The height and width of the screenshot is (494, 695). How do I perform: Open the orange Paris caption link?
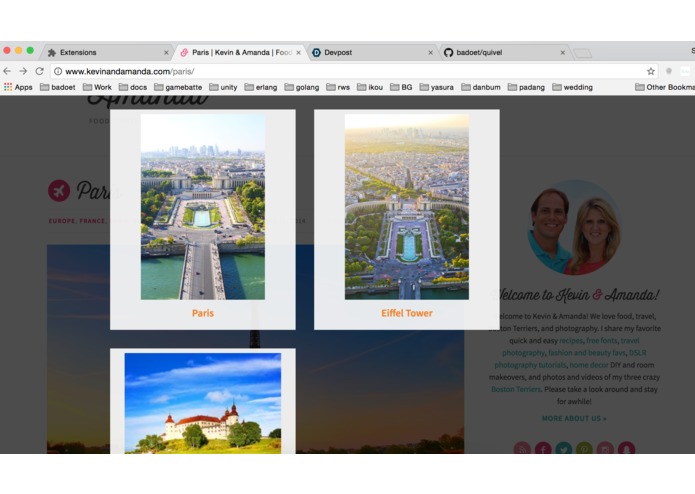click(203, 313)
